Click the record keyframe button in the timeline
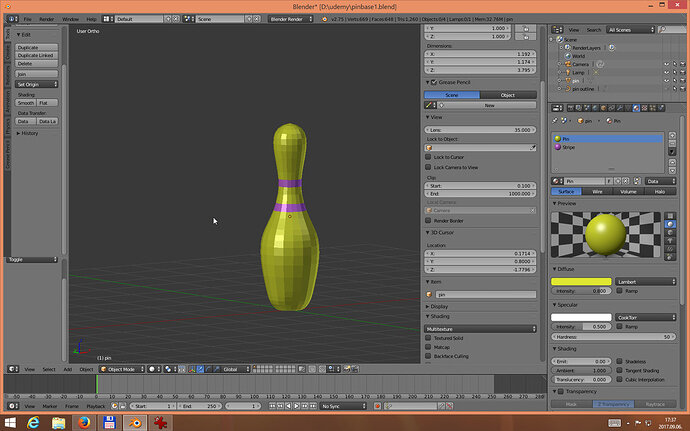 [377, 406]
